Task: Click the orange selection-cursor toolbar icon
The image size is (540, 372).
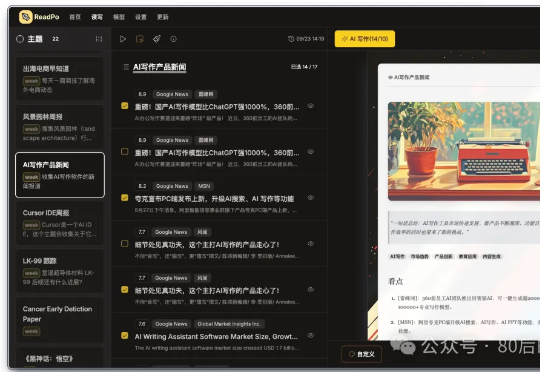Action: (140, 39)
